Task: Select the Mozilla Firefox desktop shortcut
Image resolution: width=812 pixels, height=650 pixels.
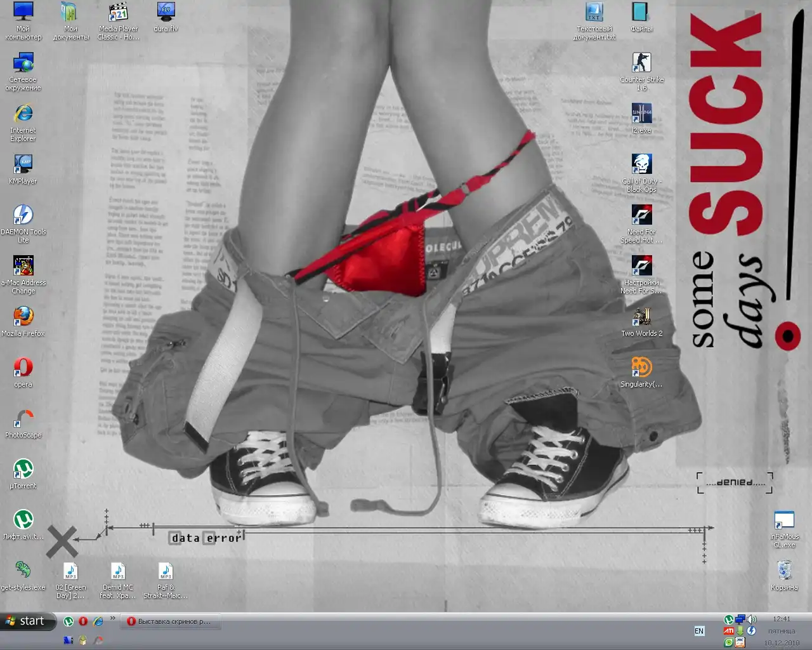Action: (23, 317)
